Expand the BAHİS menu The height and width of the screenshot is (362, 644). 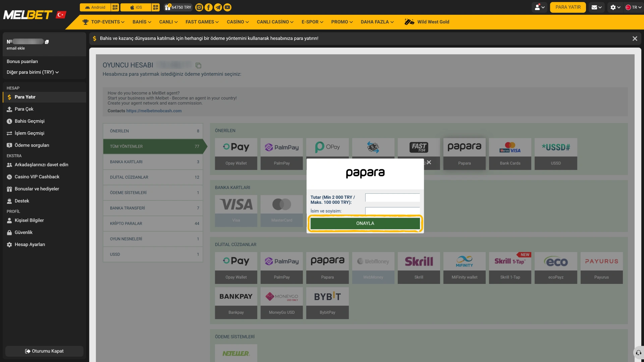coord(142,22)
